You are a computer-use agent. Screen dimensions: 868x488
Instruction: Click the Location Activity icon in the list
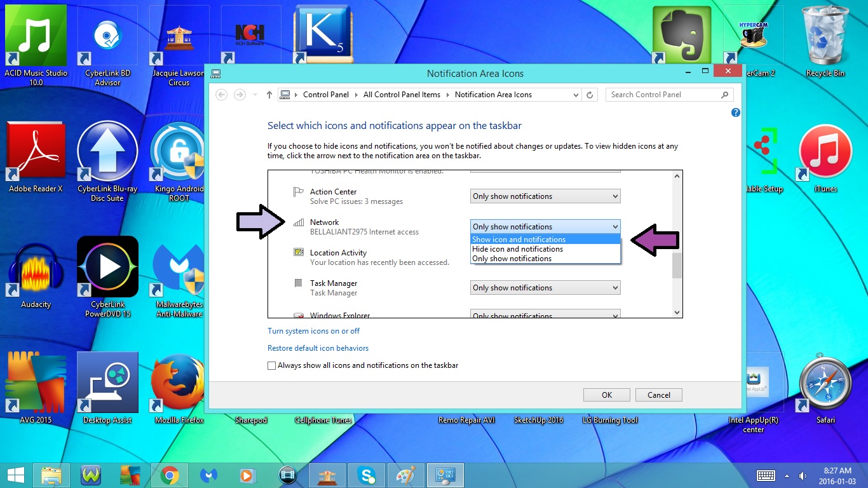(299, 253)
